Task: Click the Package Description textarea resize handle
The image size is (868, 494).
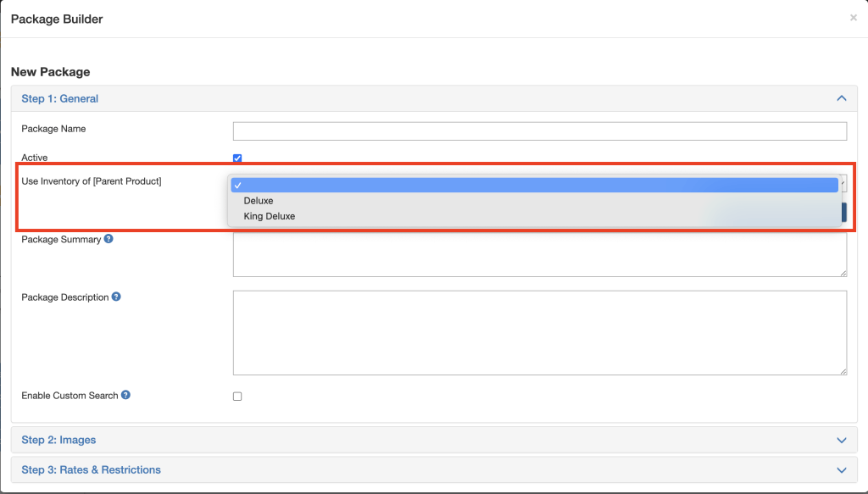Action: click(x=843, y=371)
